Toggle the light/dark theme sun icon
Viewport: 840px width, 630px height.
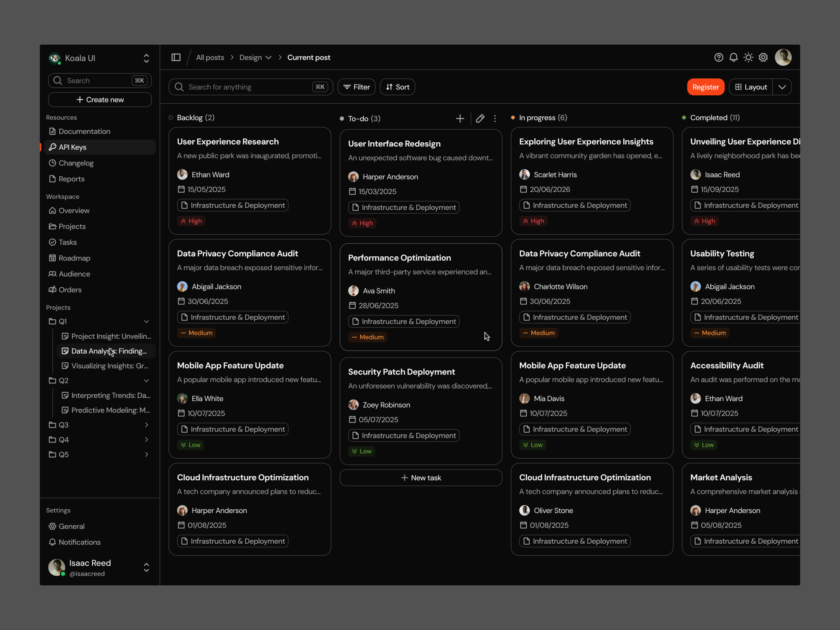(x=748, y=57)
